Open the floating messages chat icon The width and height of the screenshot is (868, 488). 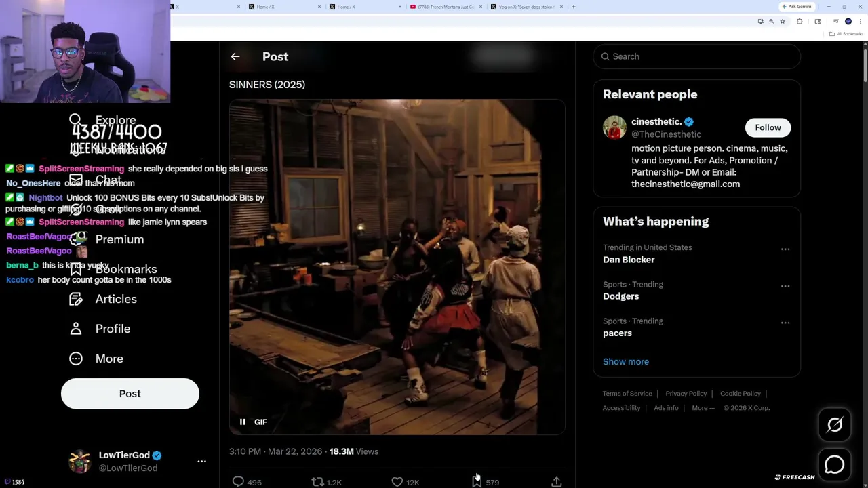(x=835, y=464)
